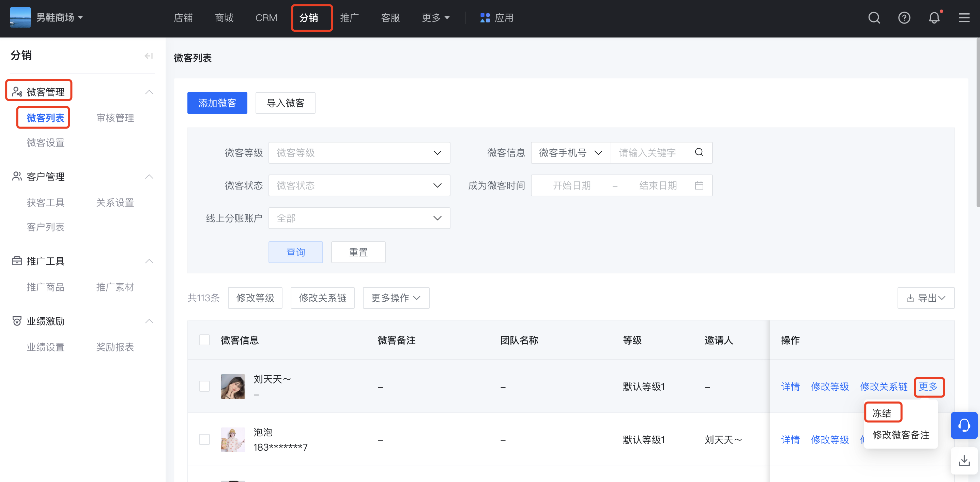
Task: Open 审核管理 in sidebar
Action: (x=115, y=118)
